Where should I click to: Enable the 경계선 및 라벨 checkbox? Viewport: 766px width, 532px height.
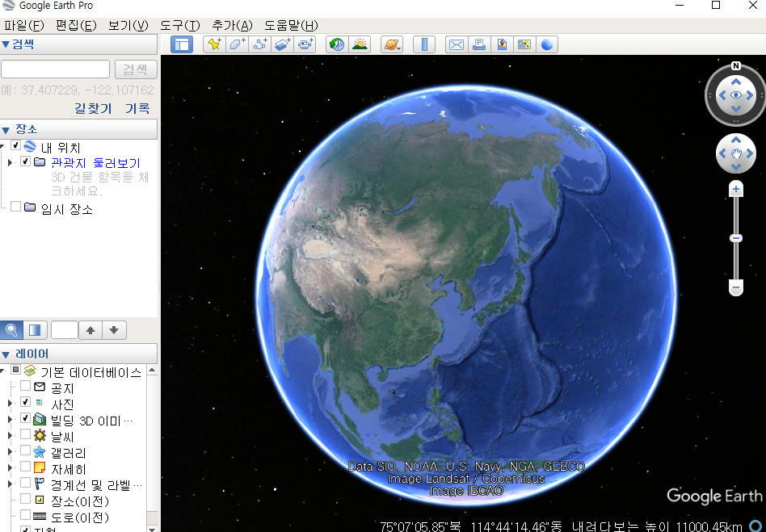[25, 483]
